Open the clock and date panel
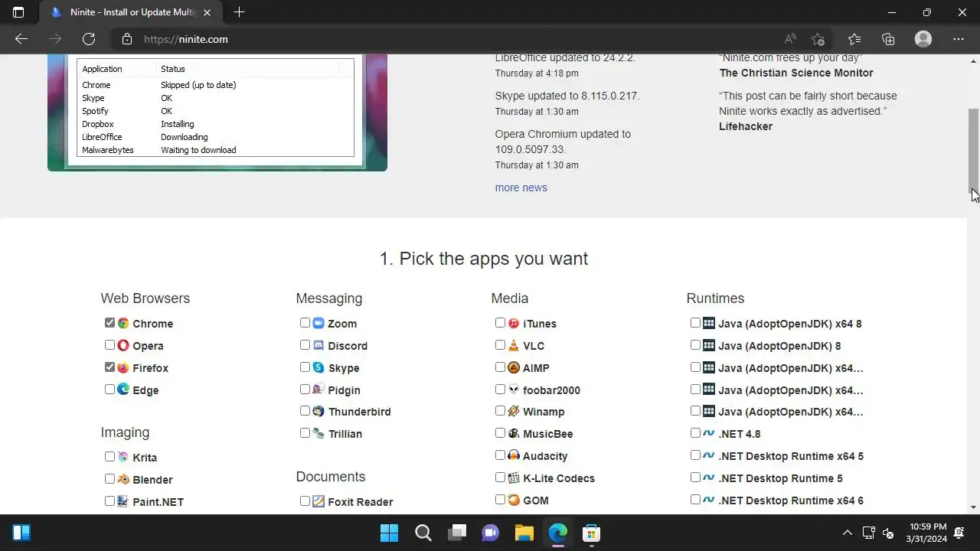 click(x=928, y=533)
